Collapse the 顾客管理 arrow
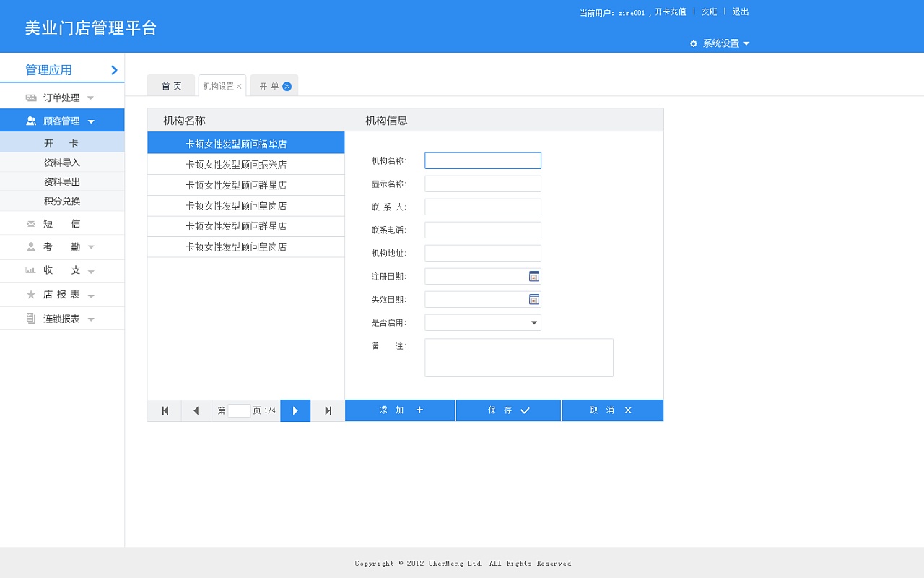The image size is (924, 578). (91, 121)
